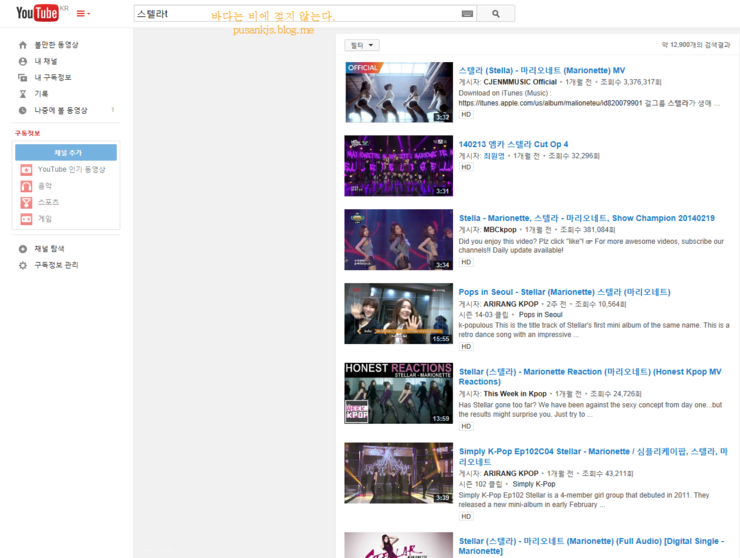Click HD badge under Honest Reactions video

click(x=466, y=426)
